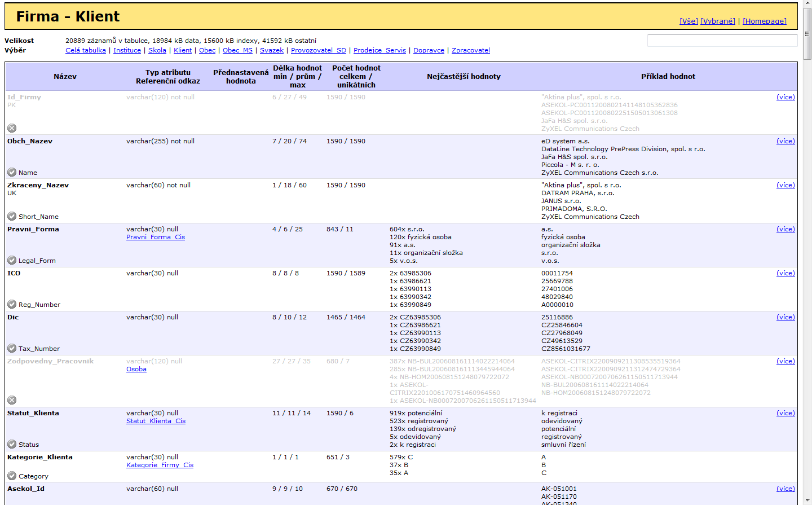Image resolution: width=812 pixels, height=505 pixels.
Task: Click the Název column header
Action: (x=65, y=76)
